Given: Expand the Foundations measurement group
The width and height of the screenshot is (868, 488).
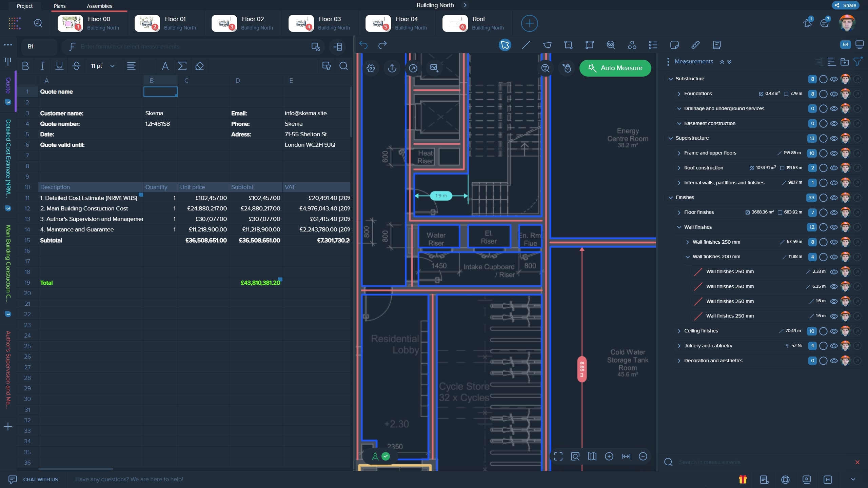Looking at the screenshot, I should (x=679, y=94).
